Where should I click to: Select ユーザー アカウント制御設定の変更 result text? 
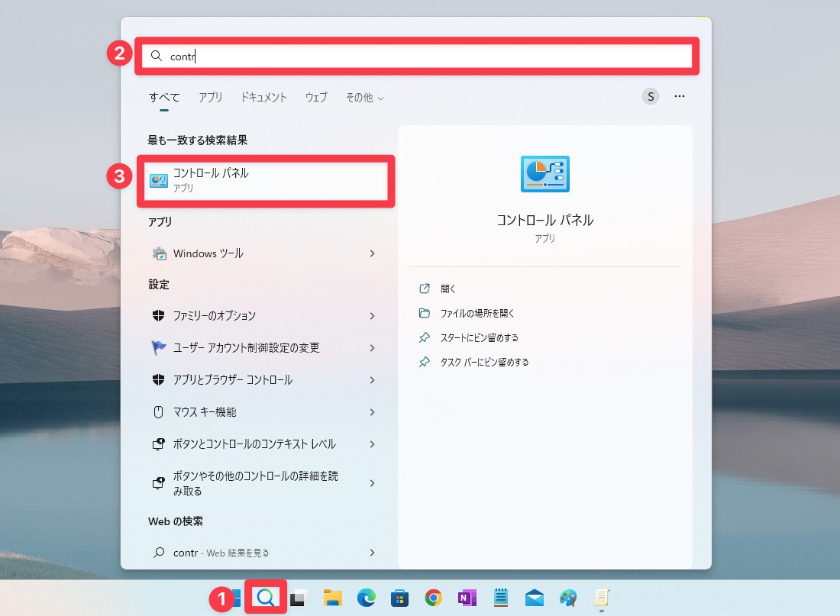[246, 347]
